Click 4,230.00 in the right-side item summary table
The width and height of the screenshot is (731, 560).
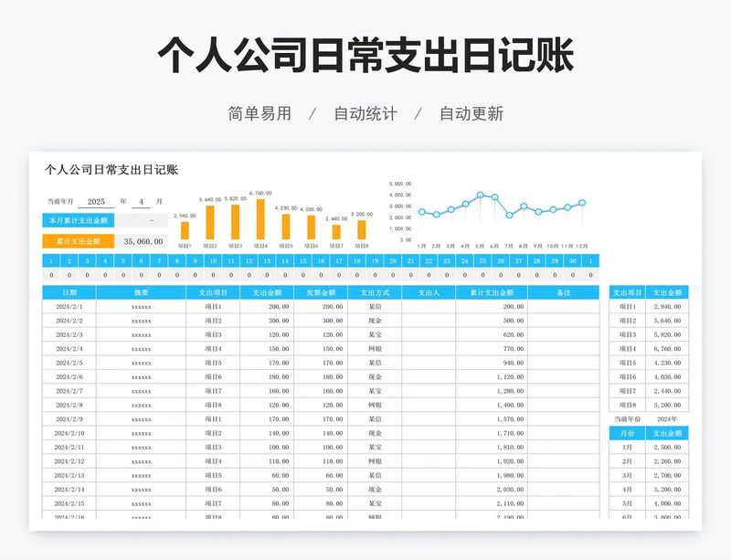tap(667, 363)
